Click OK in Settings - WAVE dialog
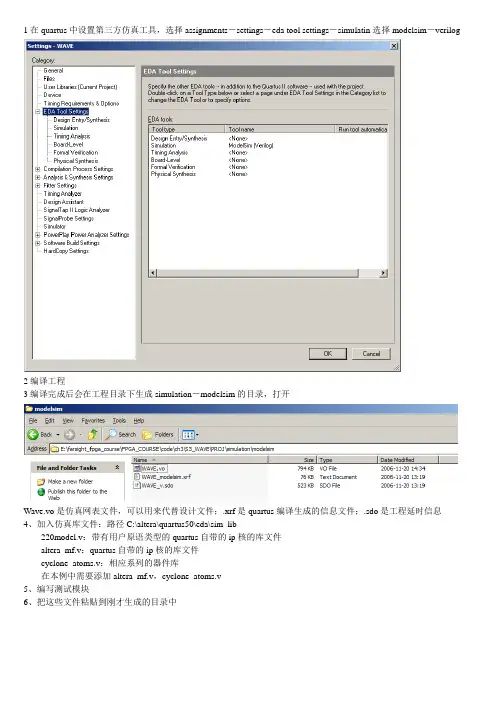Image resolution: width=496 pixels, height=702 pixels. [x=328, y=354]
